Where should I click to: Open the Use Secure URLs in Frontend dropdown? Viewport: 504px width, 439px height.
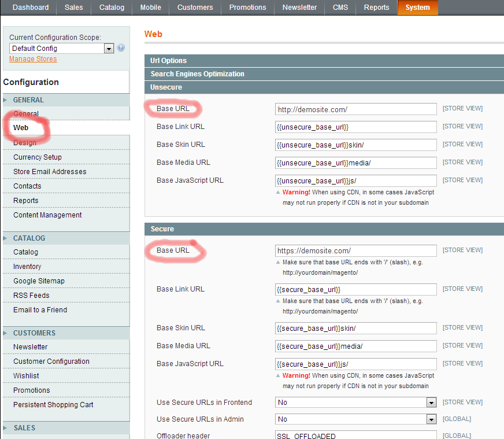(355, 403)
